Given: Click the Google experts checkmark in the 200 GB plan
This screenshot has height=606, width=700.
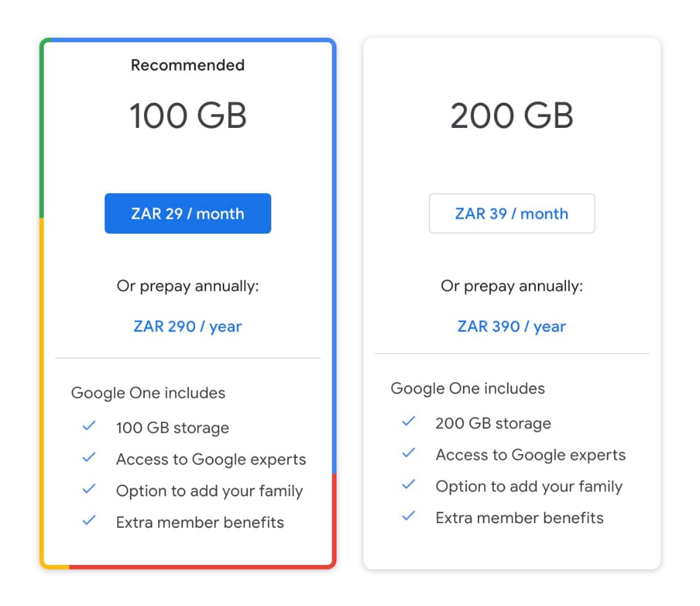Looking at the screenshot, I should tap(409, 453).
